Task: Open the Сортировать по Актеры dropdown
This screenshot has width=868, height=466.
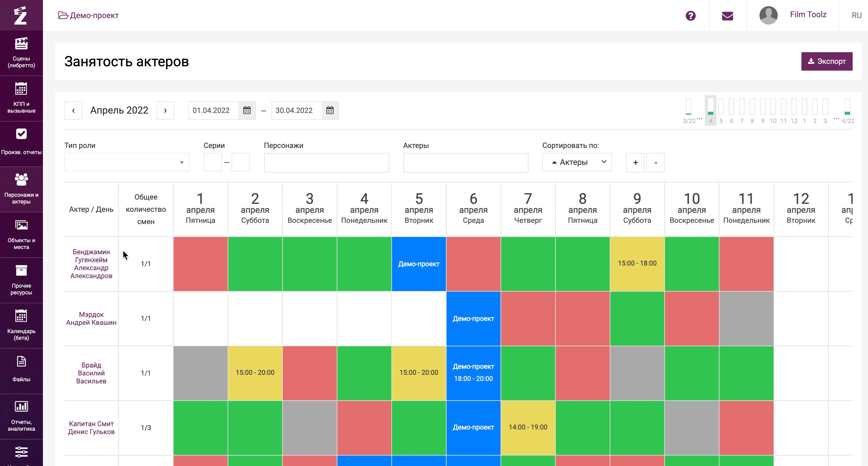Action: tap(577, 162)
